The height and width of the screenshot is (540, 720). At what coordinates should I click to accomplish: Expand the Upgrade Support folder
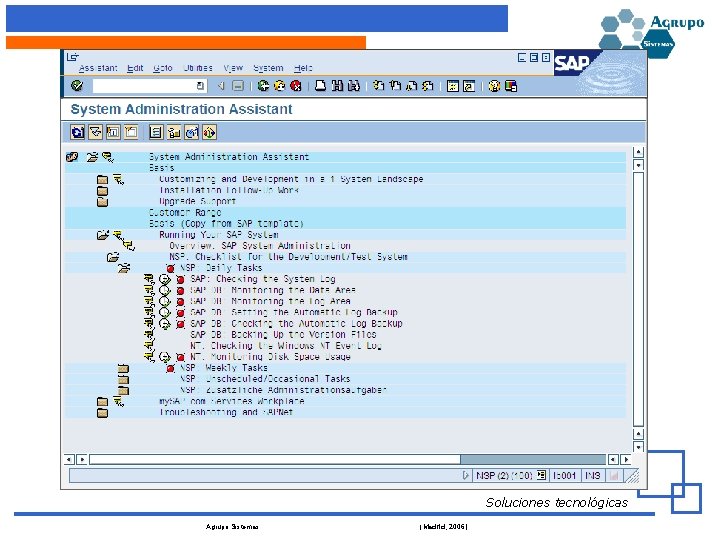[x=102, y=202]
